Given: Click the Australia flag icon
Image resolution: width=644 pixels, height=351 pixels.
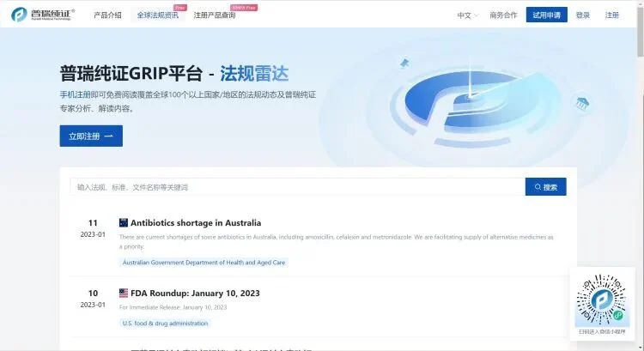Looking at the screenshot, I should coord(123,223).
